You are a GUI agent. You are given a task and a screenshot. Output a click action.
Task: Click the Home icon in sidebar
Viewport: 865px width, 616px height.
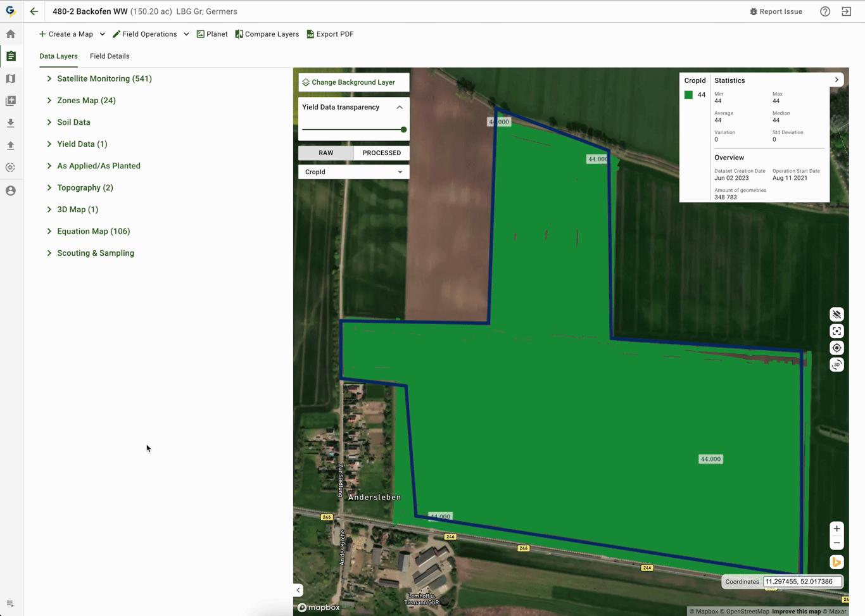[11, 34]
